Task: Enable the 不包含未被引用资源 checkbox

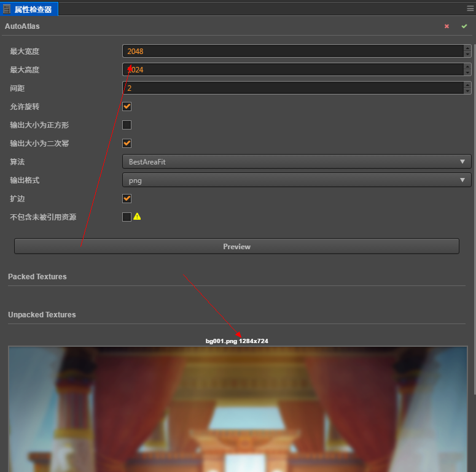Action: tap(127, 217)
